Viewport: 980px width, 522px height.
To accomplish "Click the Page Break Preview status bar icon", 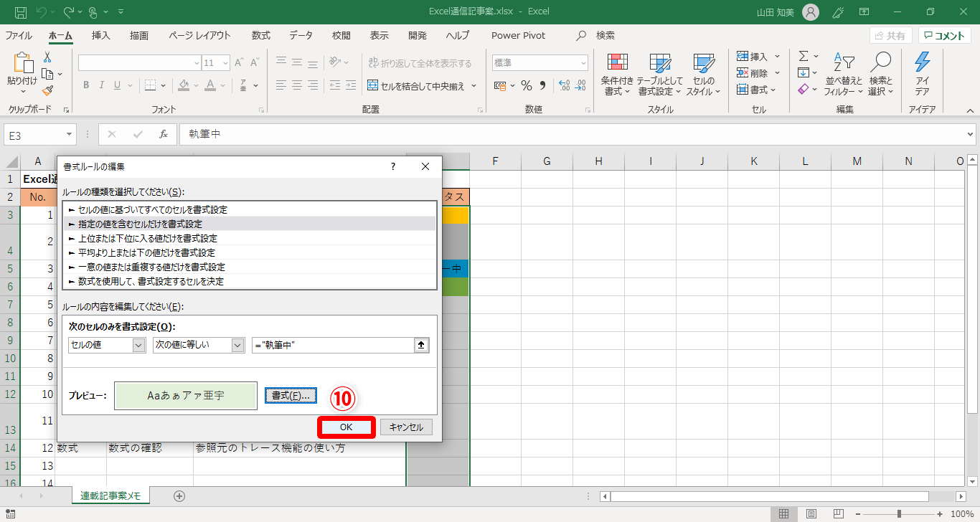I will click(x=837, y=514).
